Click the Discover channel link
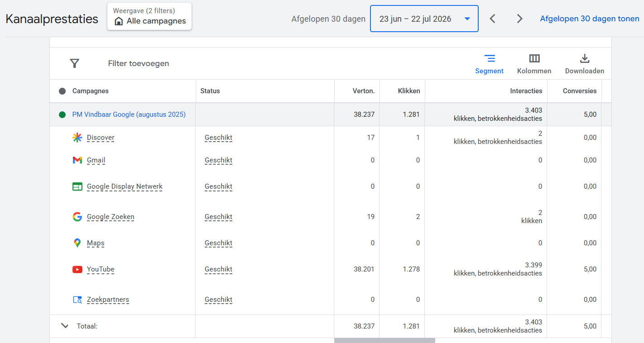Screen dimensions: 644x343 101,138
